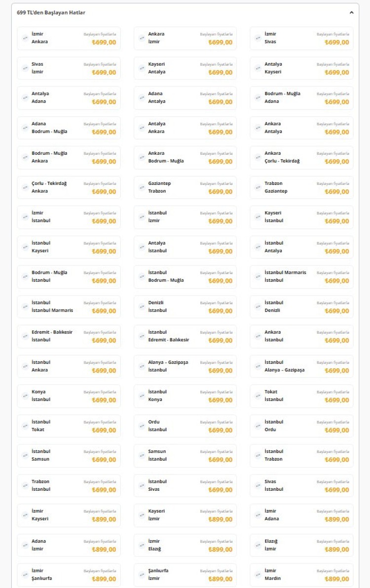Click ₺899,00 price on İzmir–Adana card
The width and height of the screenshot is (370, 588).
336,519
